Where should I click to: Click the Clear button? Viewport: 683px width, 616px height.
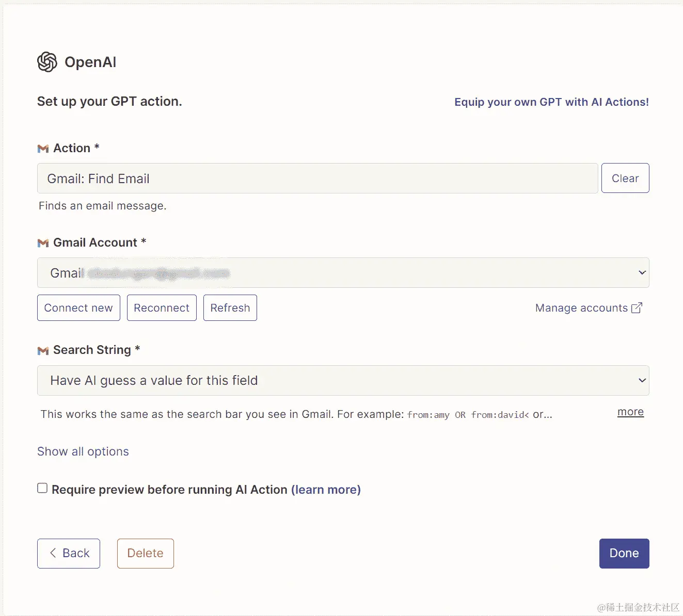coord(625,178)
